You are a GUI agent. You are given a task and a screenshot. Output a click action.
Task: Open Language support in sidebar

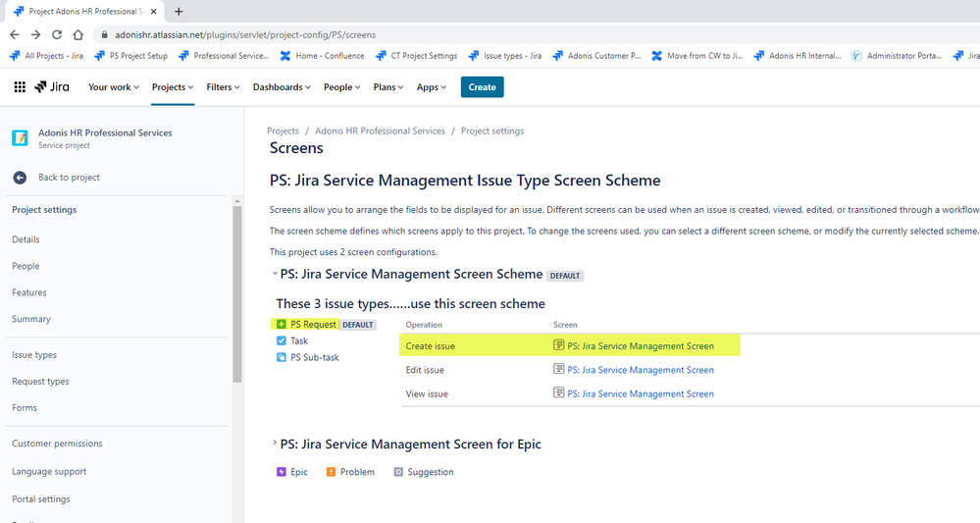point(49,471)
